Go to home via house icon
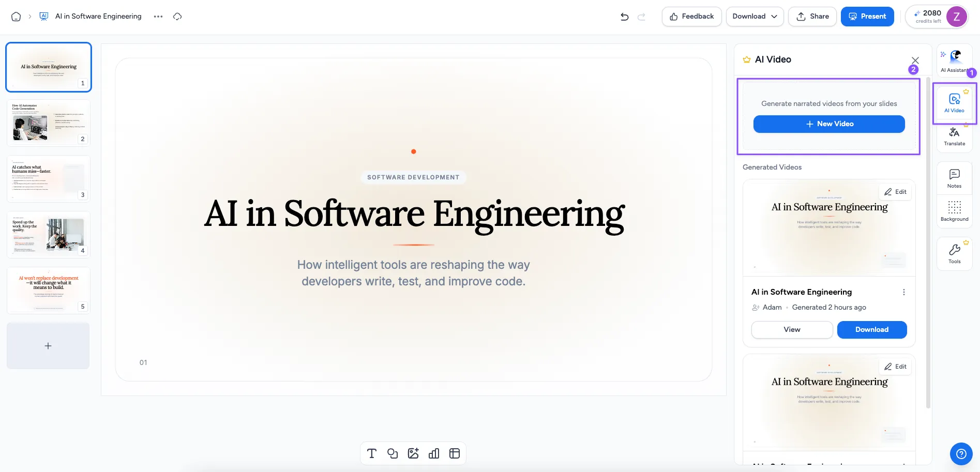Image resolution: width=980 pixels, height=472 pixels. click(16, 17)
